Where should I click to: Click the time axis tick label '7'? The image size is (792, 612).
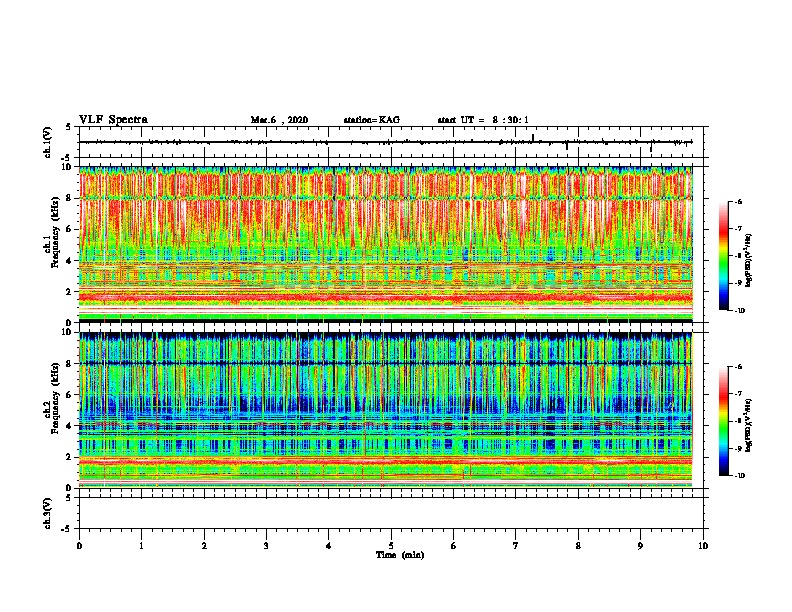point(516,546)
